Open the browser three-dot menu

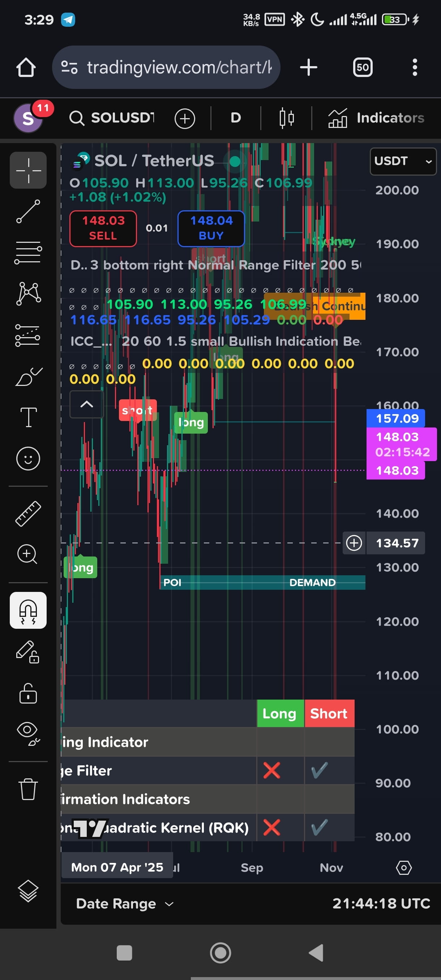415,67
